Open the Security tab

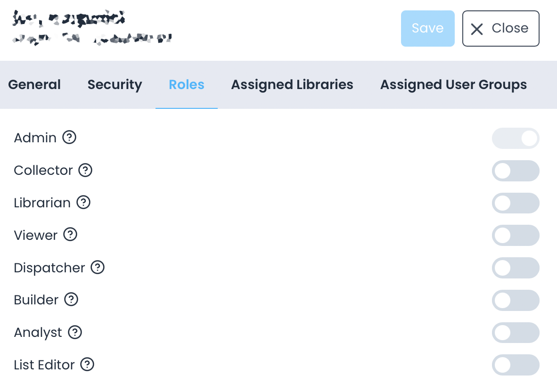tap(115, 84)
